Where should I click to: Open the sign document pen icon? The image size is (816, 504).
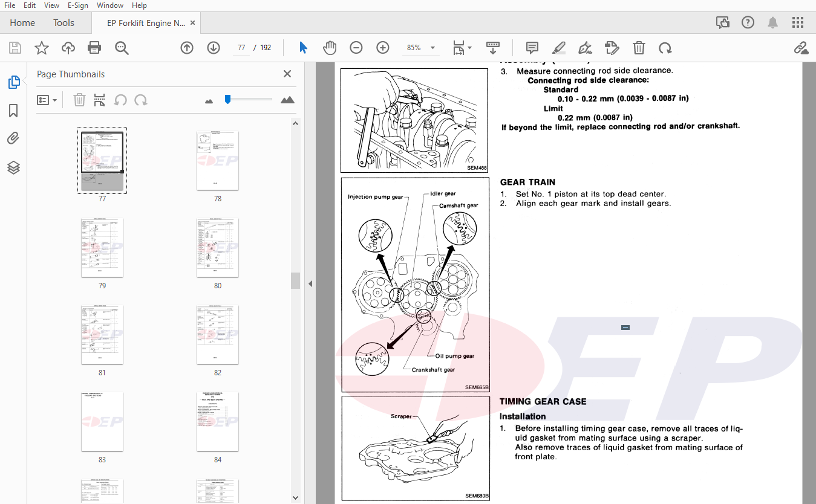coord(585,48)
